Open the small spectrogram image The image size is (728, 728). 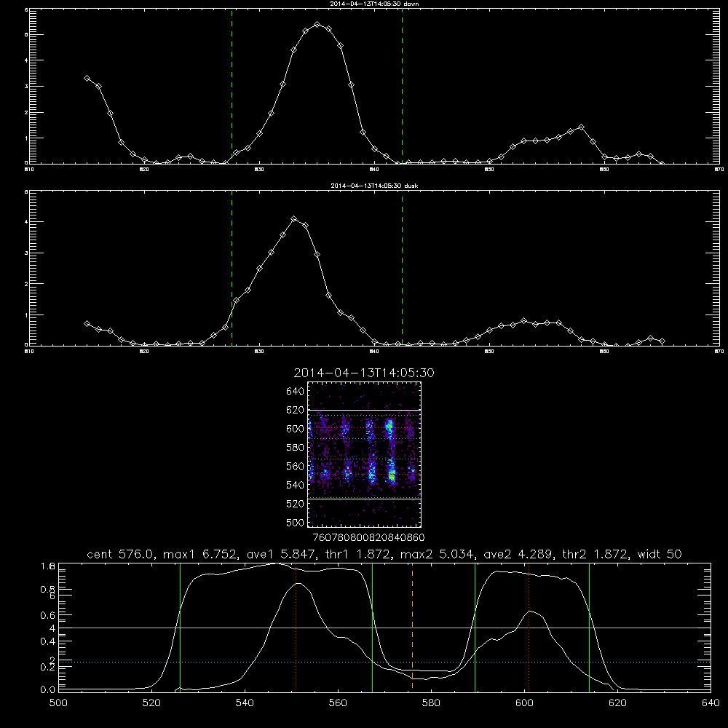365,454
